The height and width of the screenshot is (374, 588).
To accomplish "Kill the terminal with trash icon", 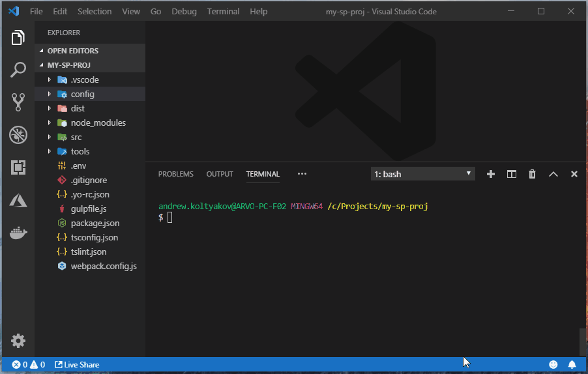I will [x=532, y=174].
